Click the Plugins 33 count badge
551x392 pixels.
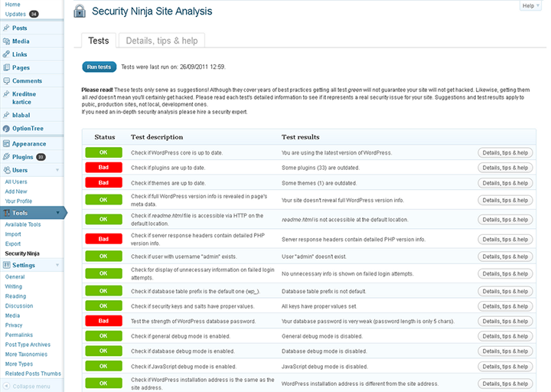(x=41, y=157)
